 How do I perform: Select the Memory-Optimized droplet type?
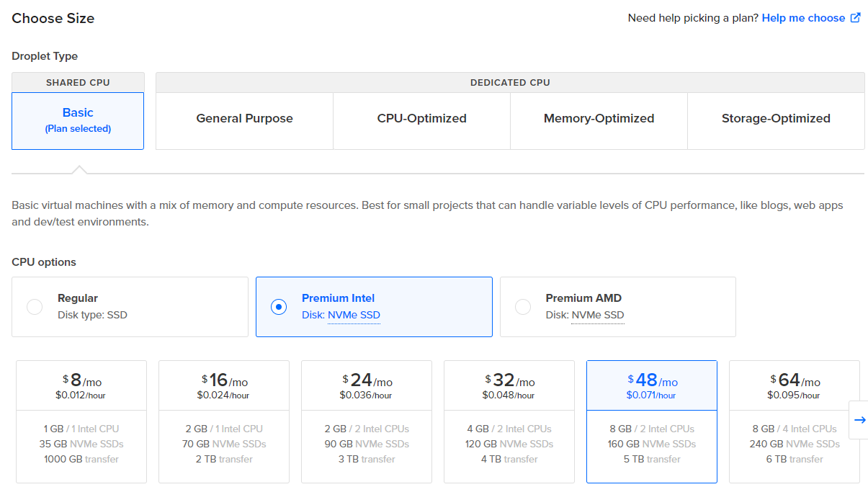coord(599,117)
